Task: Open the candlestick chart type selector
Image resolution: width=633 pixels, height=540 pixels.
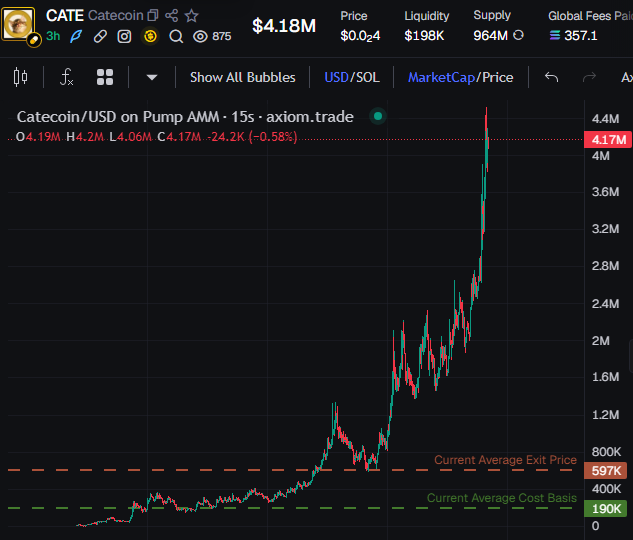Action: (21, 77)
